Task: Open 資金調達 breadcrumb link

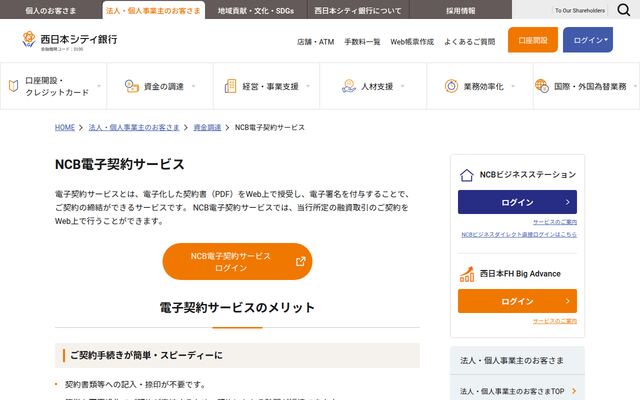Action: [207, 128]
